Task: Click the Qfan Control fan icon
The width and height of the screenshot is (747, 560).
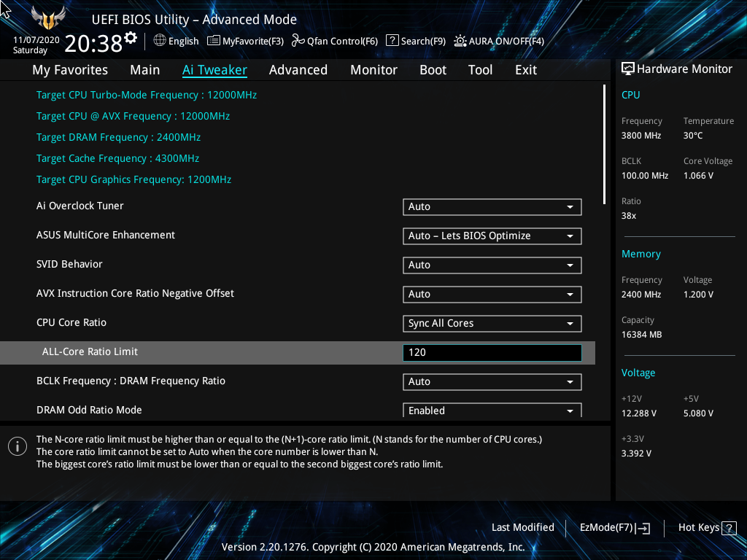Action: click(x=298, y=41)
